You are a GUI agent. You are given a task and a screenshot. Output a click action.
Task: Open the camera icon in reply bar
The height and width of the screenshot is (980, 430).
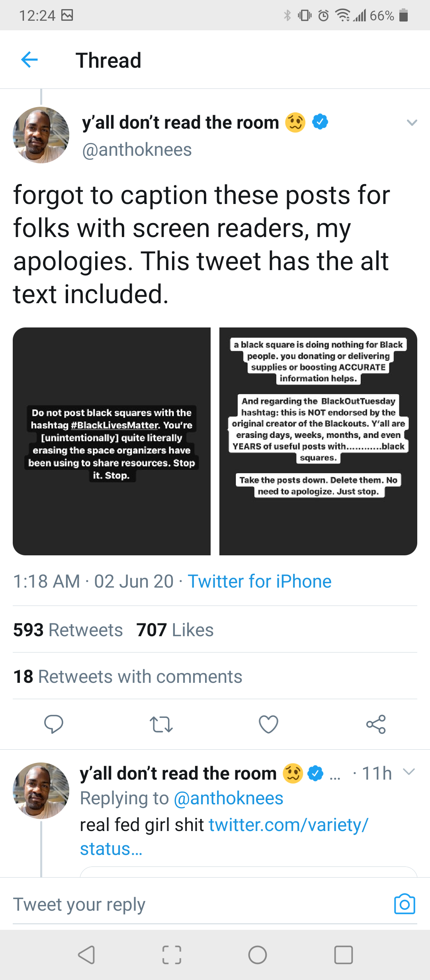point(405,904)
